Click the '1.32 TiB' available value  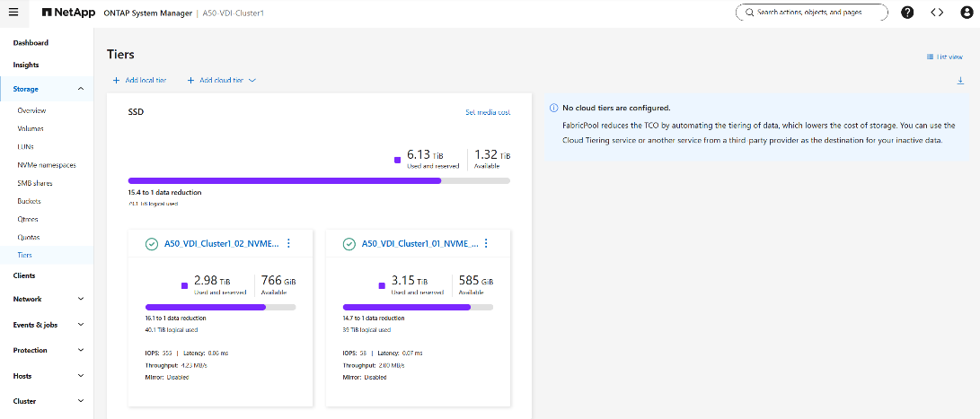tap(492, 155)
